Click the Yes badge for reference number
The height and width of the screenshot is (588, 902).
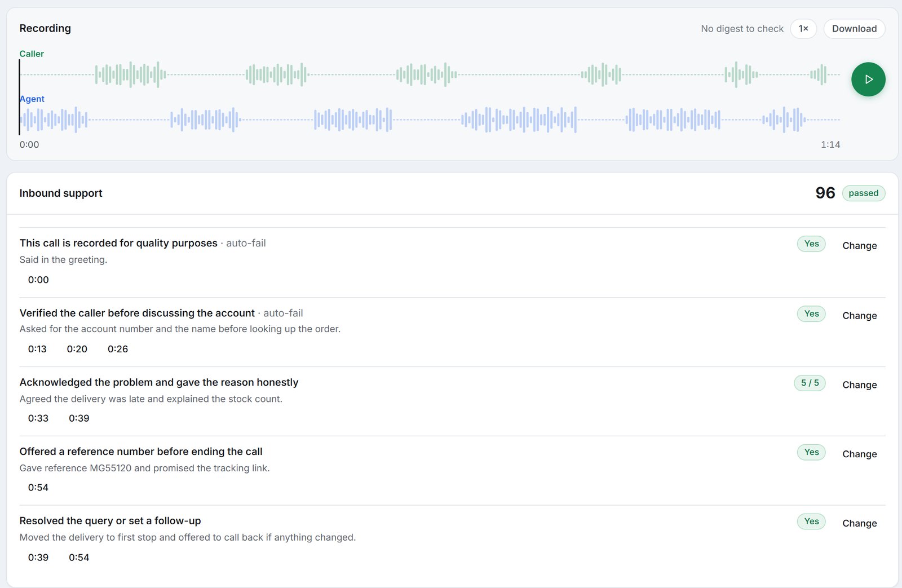811,452
